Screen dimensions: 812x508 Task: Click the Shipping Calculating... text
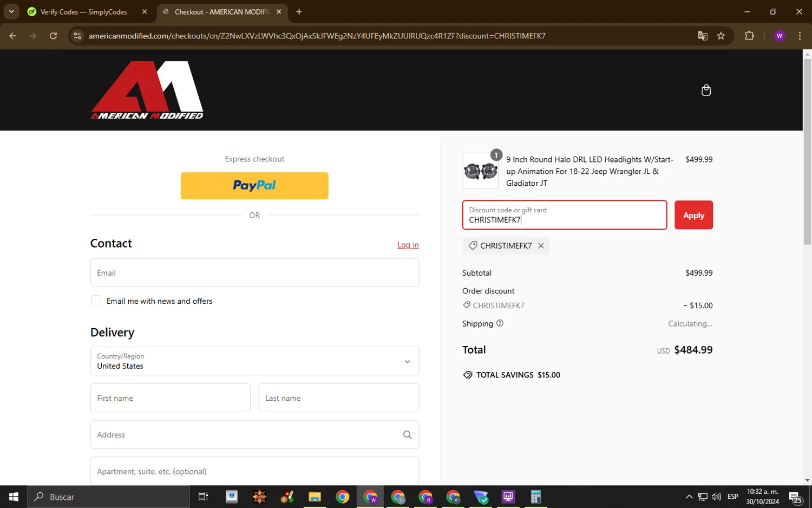coord(690,324)
